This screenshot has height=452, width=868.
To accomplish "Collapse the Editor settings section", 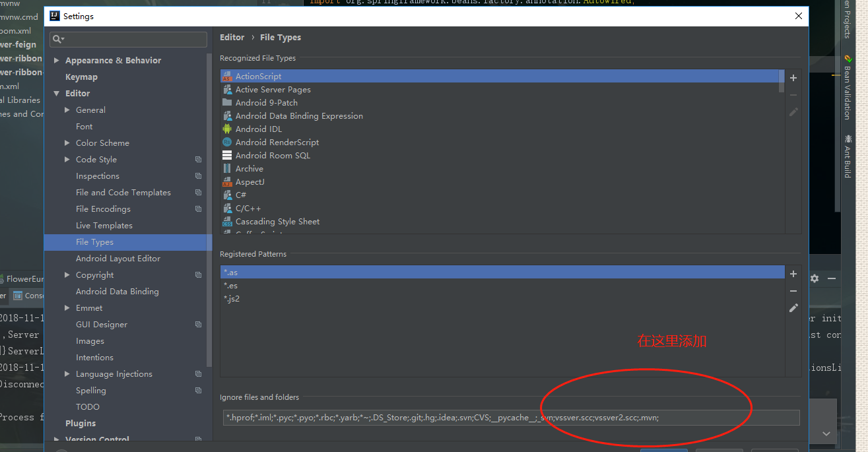I will 57,94.
